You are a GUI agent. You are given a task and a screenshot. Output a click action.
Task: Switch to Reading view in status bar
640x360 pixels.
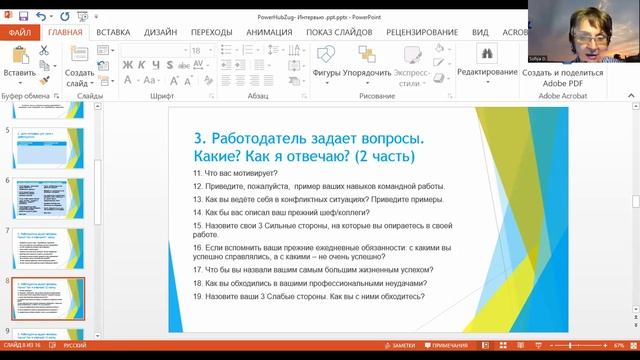point(521,345)
